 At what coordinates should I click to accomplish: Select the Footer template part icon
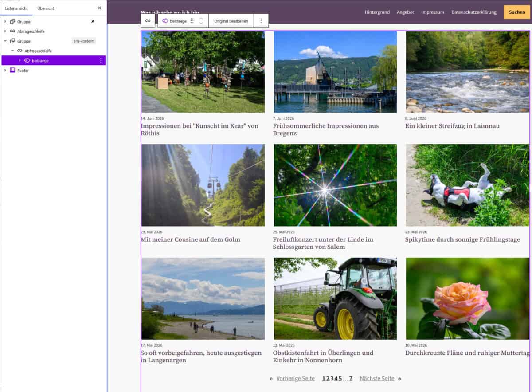(12, 70)
